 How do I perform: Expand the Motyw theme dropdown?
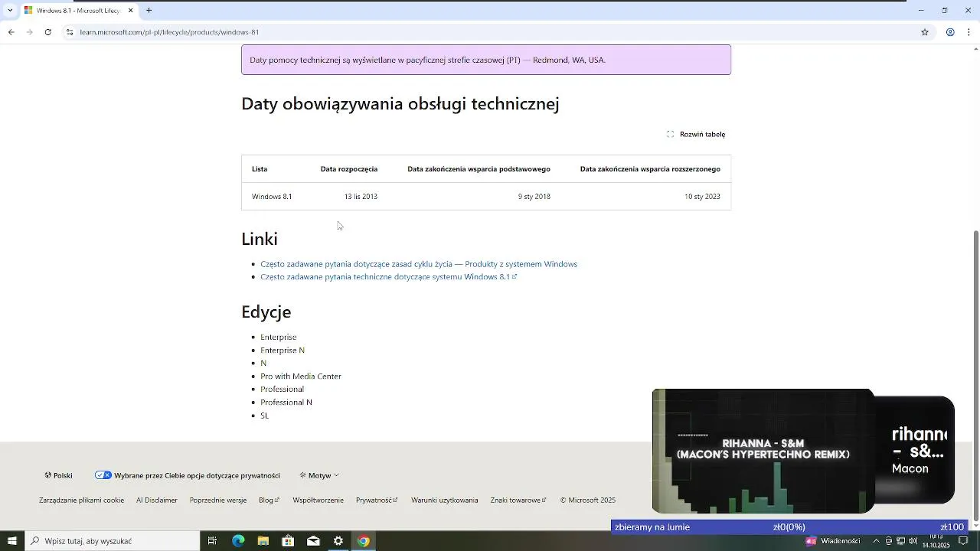click(319, 475)
